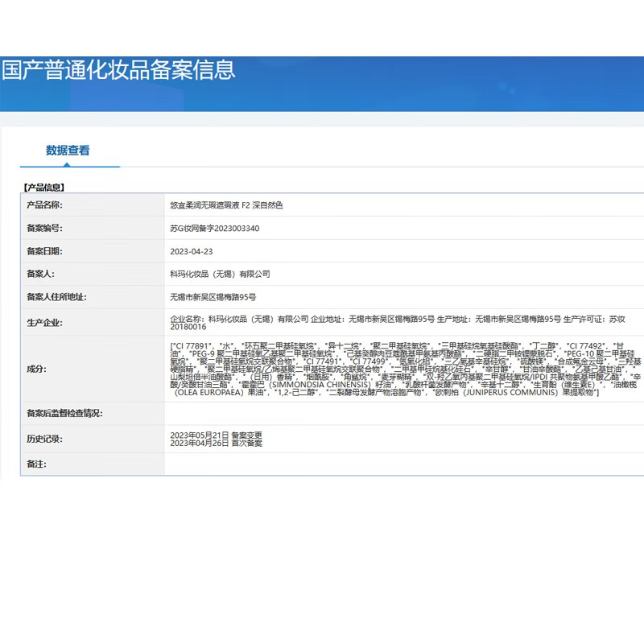Click the 备案编号 row label
Viewport: 644px width, 644px height.
44,228
